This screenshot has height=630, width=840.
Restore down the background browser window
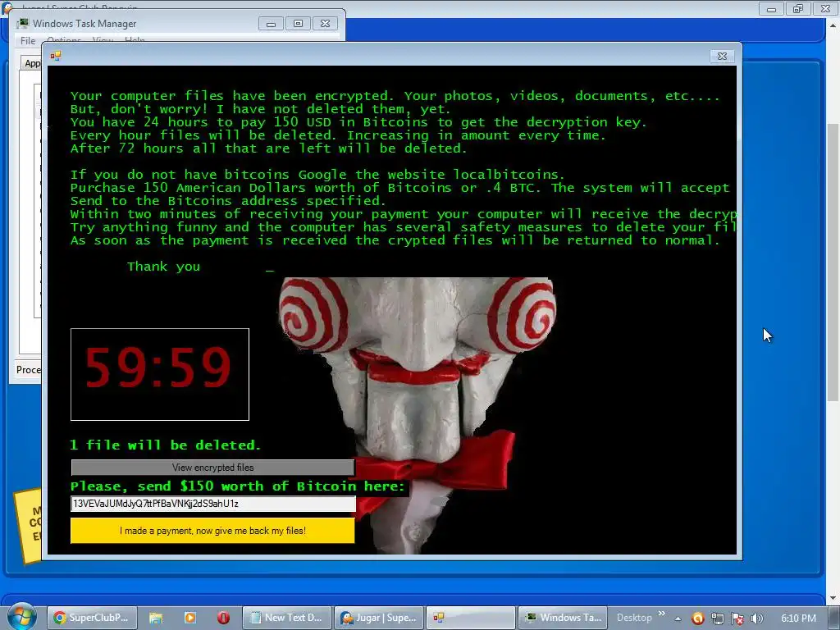[798, 8]
